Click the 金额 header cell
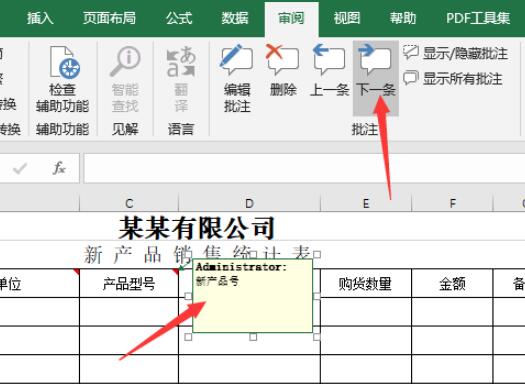This screenshot has height=384, width=525. click(x=452, y=284)
